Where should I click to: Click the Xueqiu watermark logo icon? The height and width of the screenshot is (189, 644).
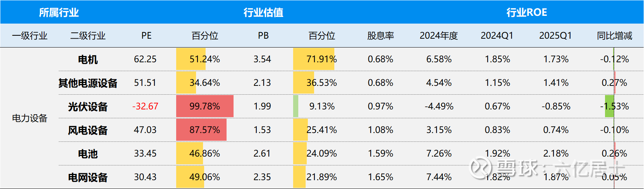[481, 168]
